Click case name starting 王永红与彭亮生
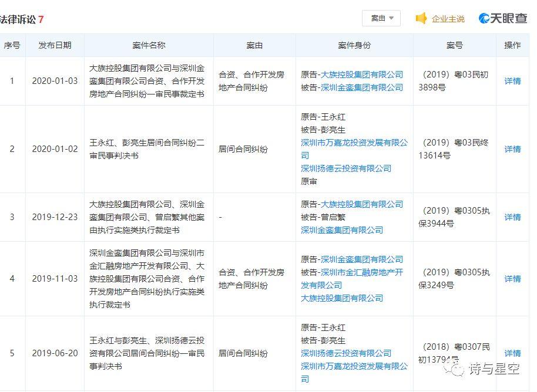 click(x=147, y=353)
